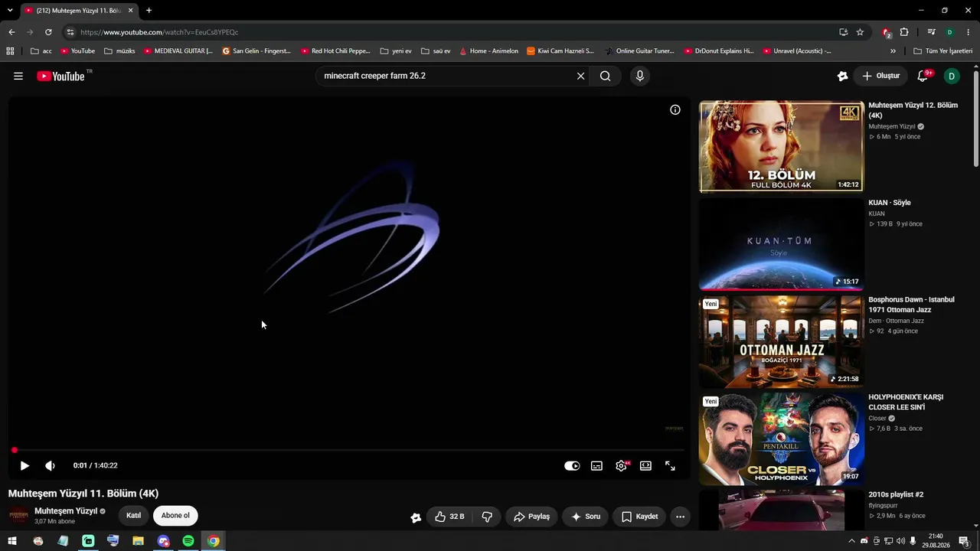Screen dimensions: 980x551
Task: Seek on the video progress bar
Action: click(348, 450)
